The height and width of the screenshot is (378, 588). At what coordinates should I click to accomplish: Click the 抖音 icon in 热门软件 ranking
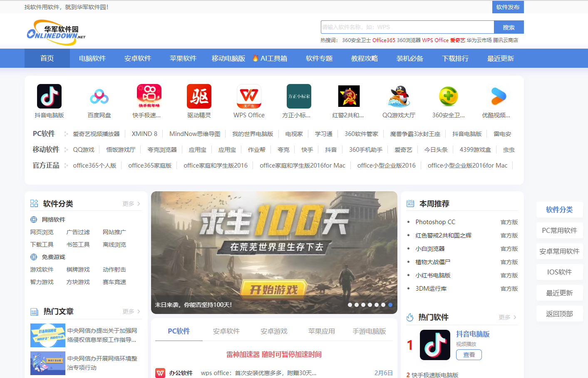tap(435, 345)
